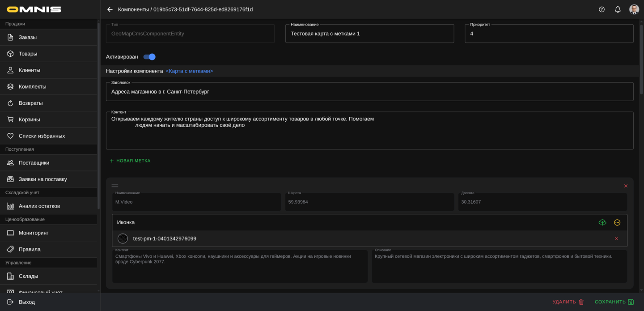This screenshot has width=644, height=311.
Task: Open the yellow more-options icon in Иконка
Action: click(x=617, y=222)
